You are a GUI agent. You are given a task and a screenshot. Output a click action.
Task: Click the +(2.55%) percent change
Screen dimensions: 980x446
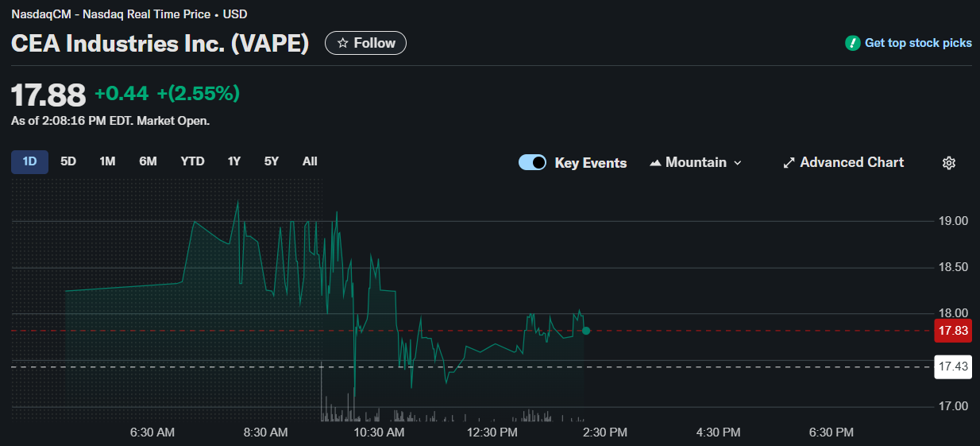[199, 94]
